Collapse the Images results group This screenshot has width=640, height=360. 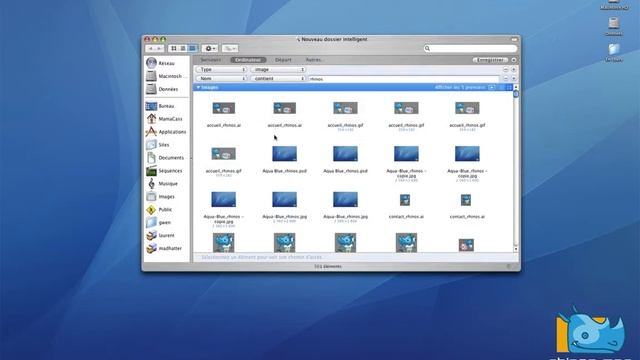pyautogui.click(x=198, y=87)
